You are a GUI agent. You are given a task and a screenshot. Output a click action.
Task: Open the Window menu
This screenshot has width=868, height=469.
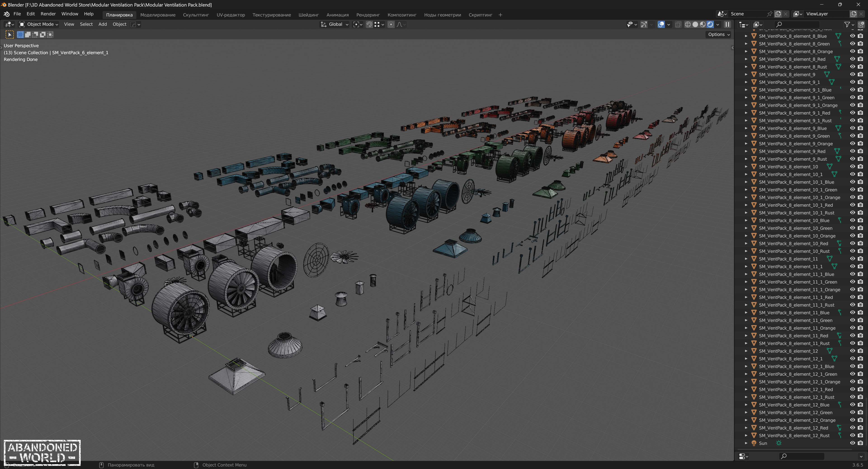pos(69,14)
